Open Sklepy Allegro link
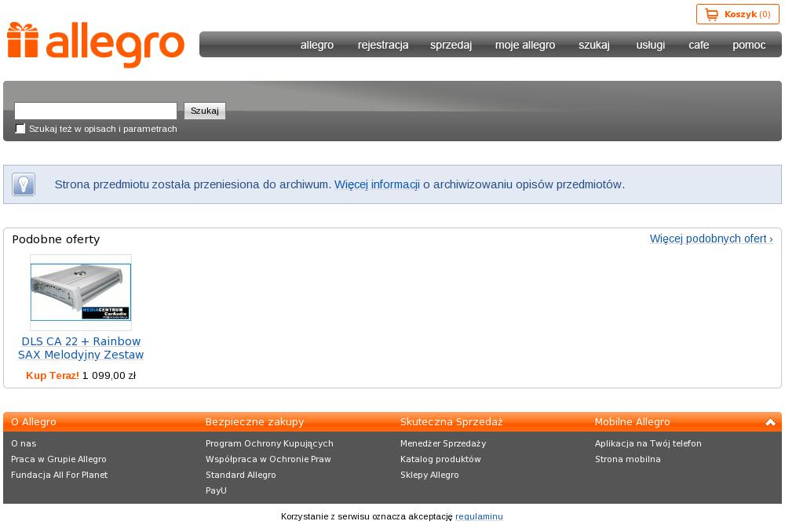The height and width of the screenshot is (532, 785). [429, 475]
